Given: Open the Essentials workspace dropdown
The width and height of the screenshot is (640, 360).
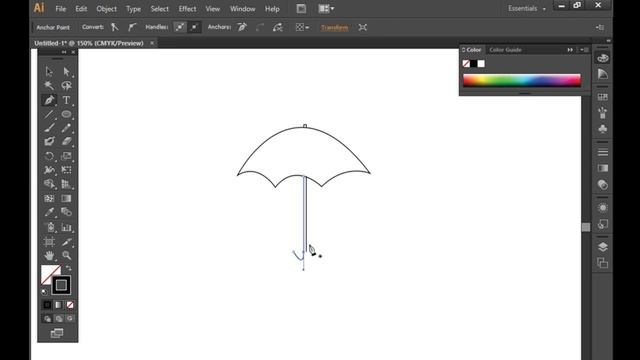Looking at the screenshot, I should click(527, 9).
